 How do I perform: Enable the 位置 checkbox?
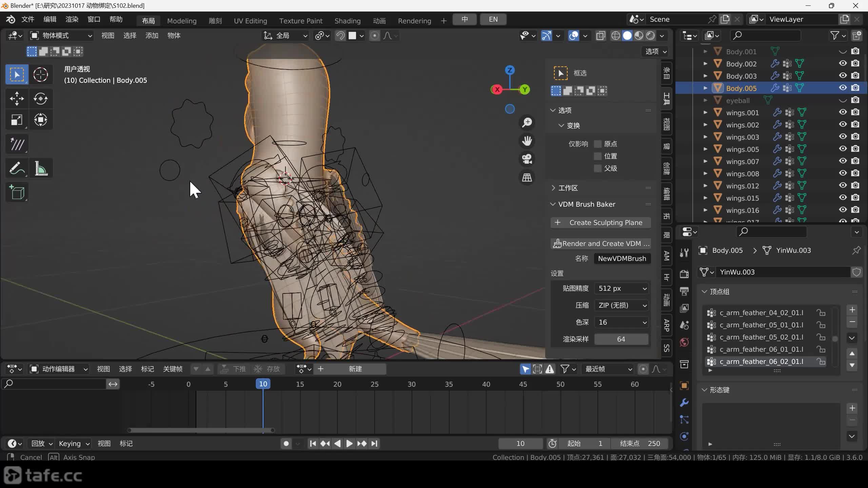[598, 156]
